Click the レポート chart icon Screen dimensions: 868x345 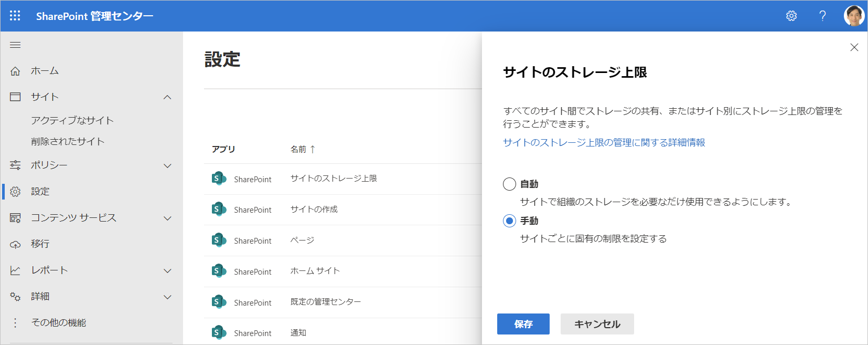pos(15,270)
